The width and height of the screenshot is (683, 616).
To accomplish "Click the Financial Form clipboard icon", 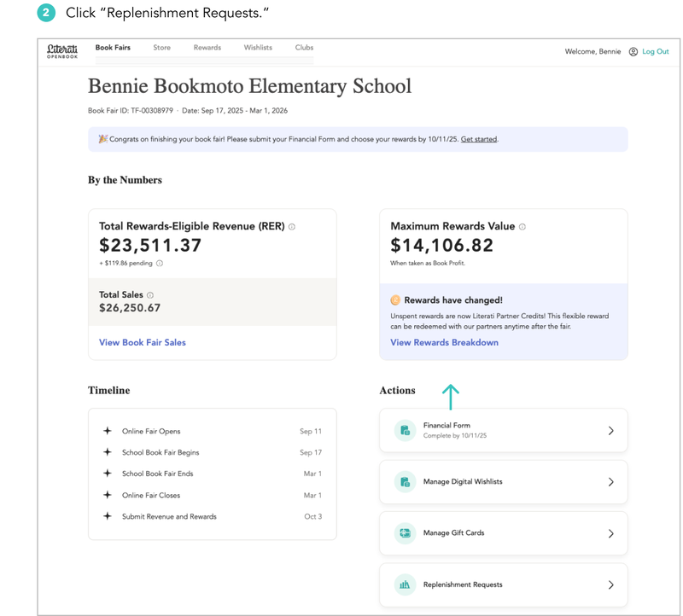I will 405,431.
